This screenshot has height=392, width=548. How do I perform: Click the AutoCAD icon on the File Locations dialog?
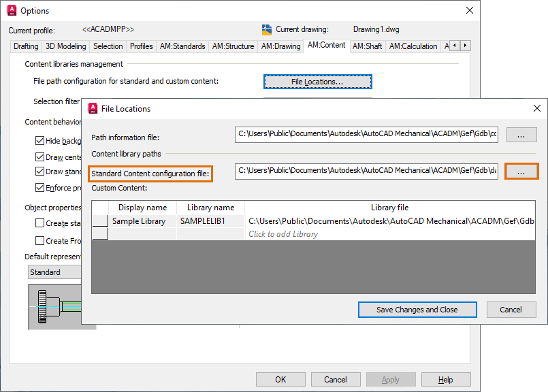point(92,108)
